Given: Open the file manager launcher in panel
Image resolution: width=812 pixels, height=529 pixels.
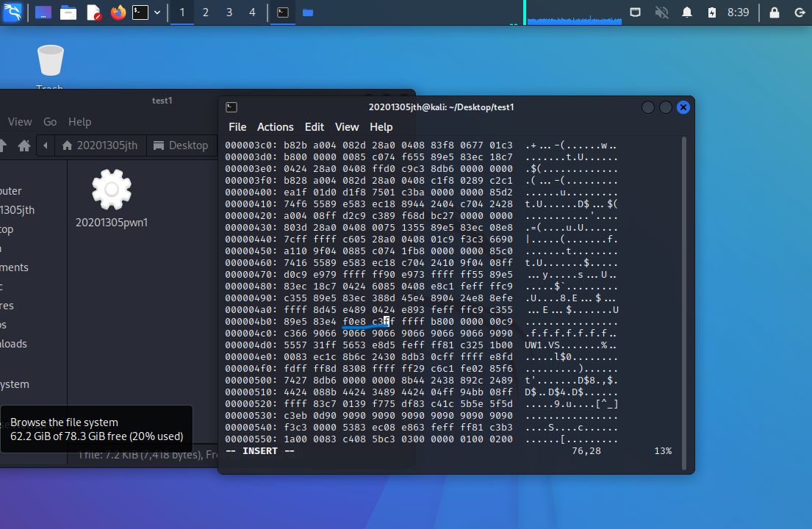Looking at the screenshot, I should point(68,12).
